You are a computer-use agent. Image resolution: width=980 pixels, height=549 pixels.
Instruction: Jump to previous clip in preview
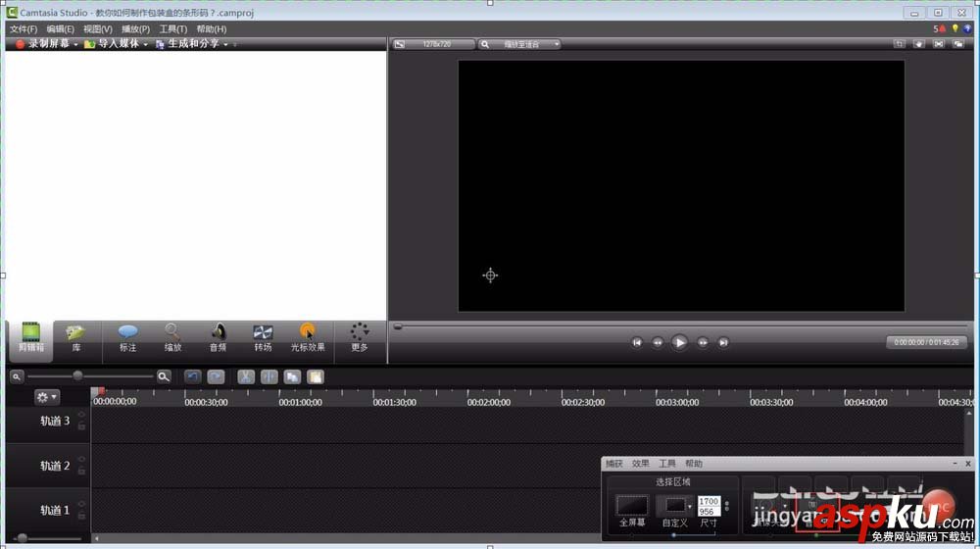tap(636, 342)
